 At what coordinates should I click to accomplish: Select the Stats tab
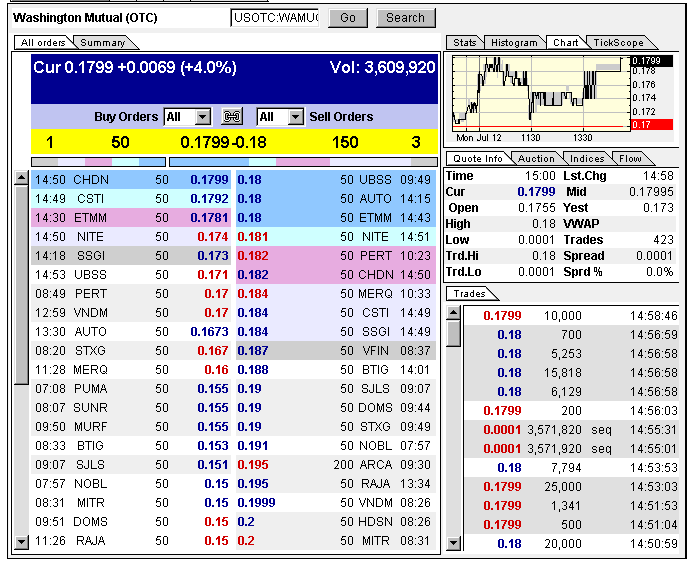[465, 43]
